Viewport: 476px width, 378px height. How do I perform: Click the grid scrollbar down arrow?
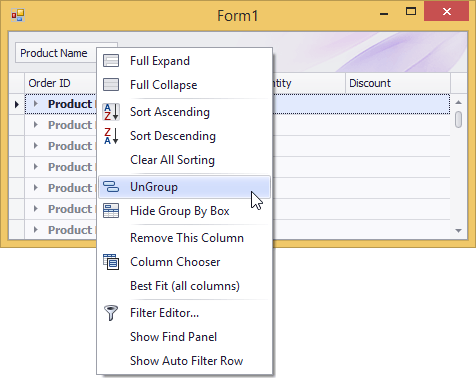(x=459, y=231)
